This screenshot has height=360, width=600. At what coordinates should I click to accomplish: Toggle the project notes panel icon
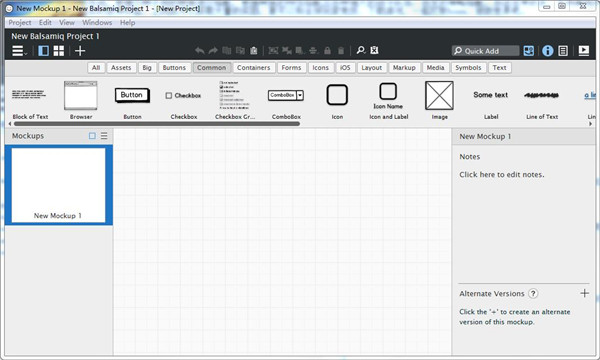[x=563, y=51]
